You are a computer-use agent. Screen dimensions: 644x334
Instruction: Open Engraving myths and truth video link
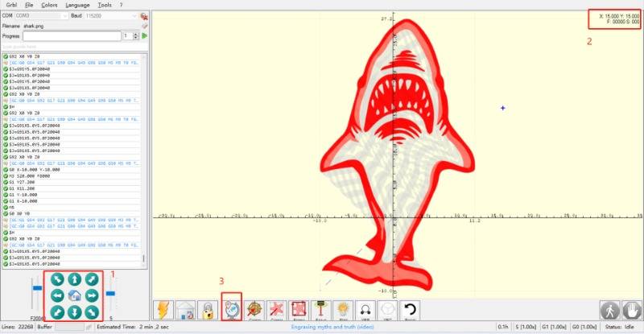pyautogui.click(x=332, y=327)
